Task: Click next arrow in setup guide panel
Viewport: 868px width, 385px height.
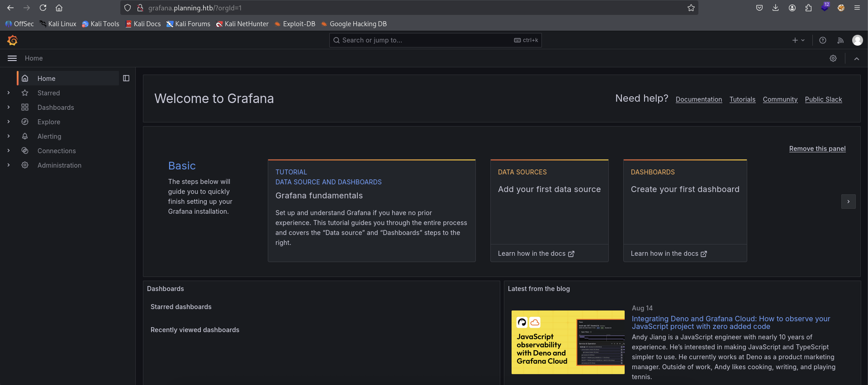Action: coord(849,202)
